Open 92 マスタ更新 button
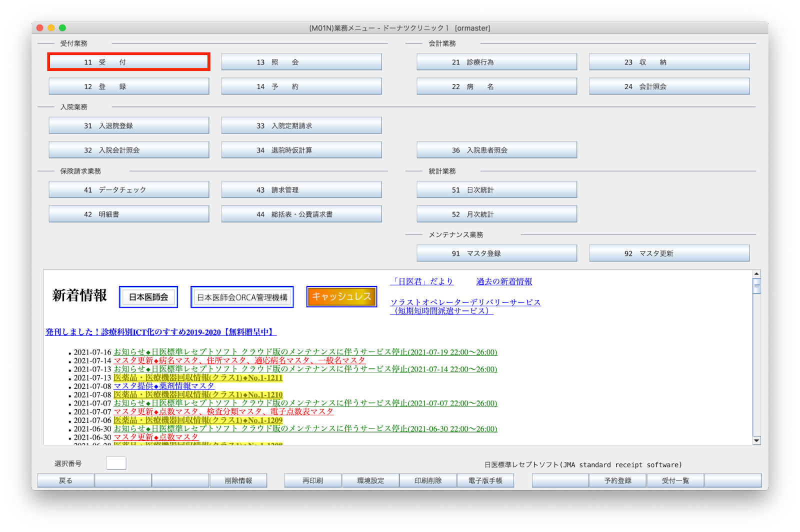 [x=669, y=253]
